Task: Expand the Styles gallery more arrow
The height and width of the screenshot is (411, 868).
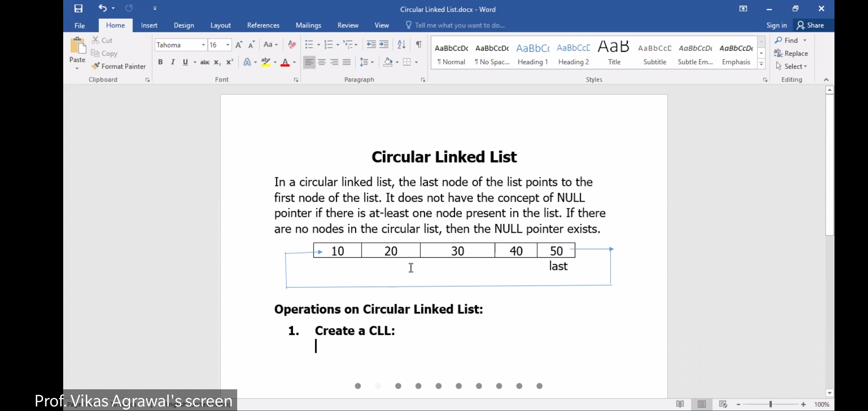Action: (761, 64)
